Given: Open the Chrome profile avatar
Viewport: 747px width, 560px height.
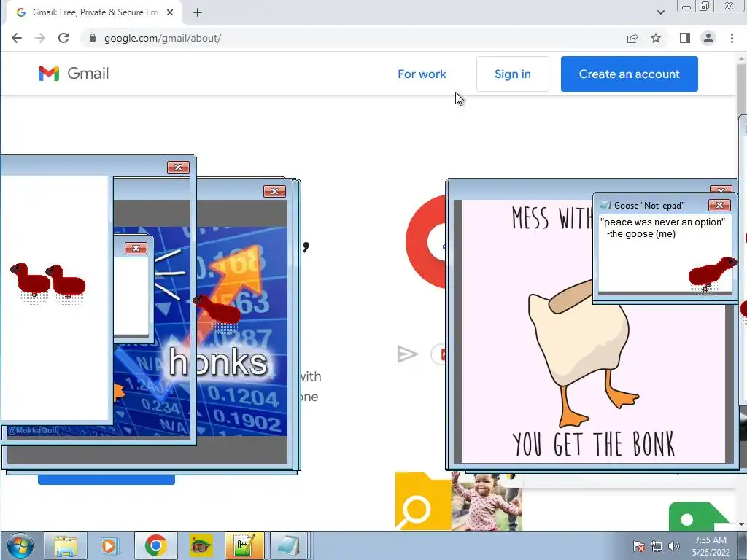Looking at the screenshot, I should pyautogui.click(x=708, y=38).
